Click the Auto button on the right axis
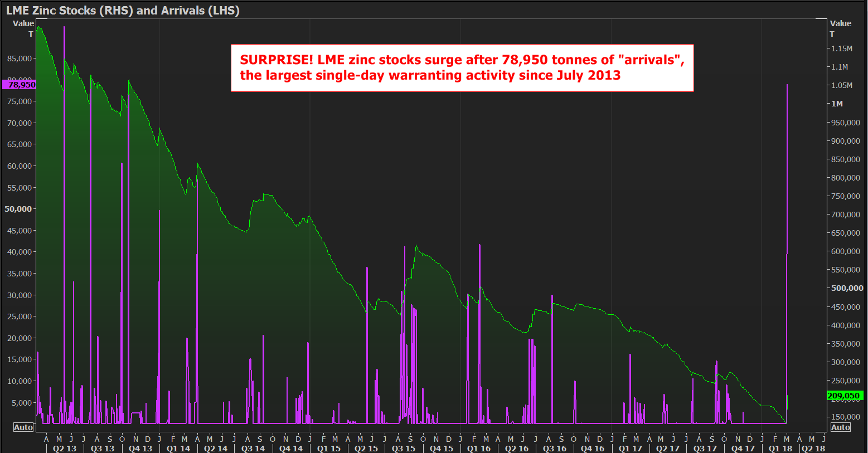Image resolution: width=868 pixels, height=453 pixels. click(840, 427)
